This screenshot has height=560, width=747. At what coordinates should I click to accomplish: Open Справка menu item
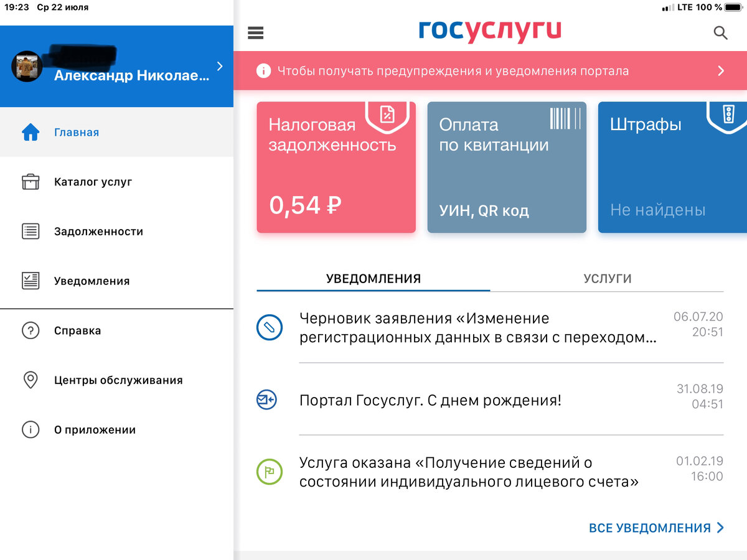(x=116, y=330)
